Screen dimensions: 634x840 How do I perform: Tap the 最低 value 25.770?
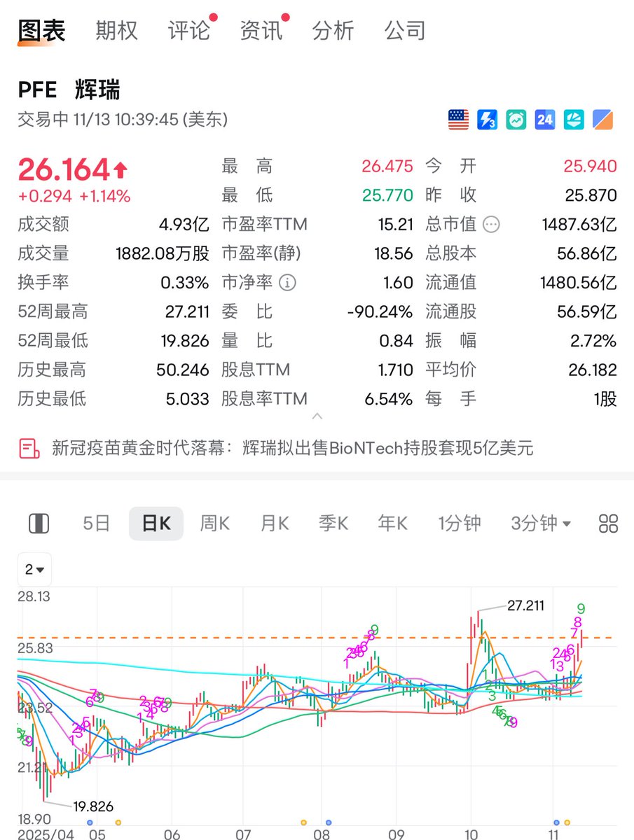[387, 195]
